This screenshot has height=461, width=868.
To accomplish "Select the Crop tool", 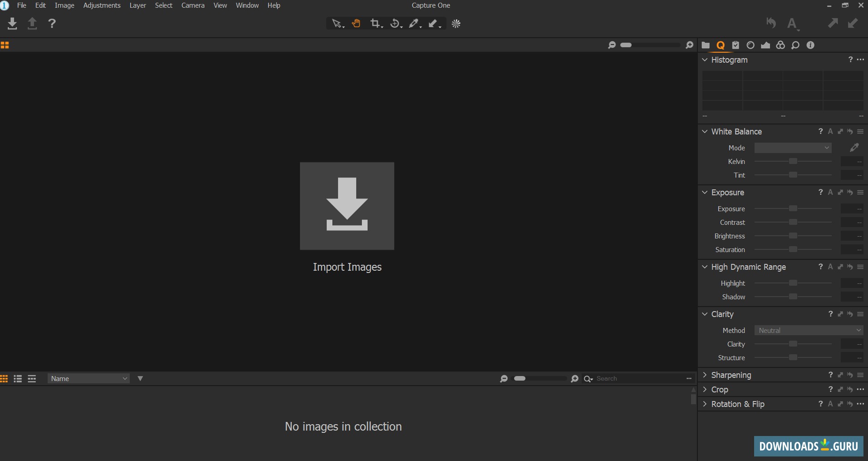I will pos(376,24).
